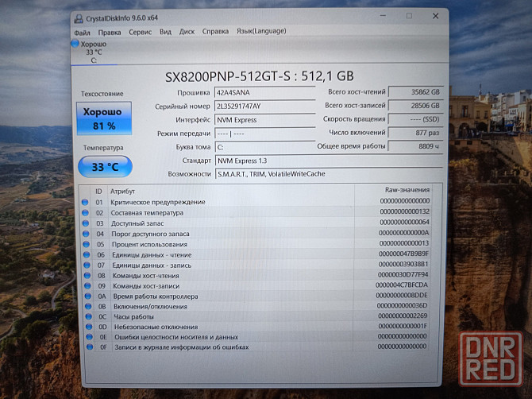Click status dot for 08 Команды хост-чтения
This screenshot has width=532, height=399.
pyautogui.click(x=87, y=276)
